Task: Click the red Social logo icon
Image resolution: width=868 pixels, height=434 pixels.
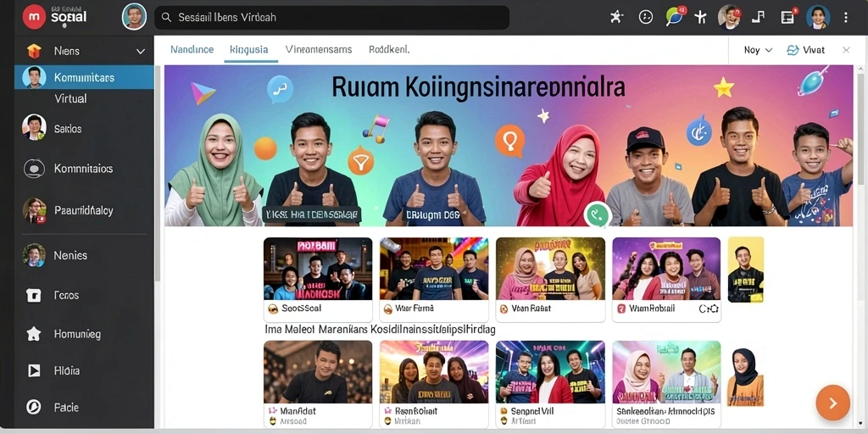Action: [34, 17]
